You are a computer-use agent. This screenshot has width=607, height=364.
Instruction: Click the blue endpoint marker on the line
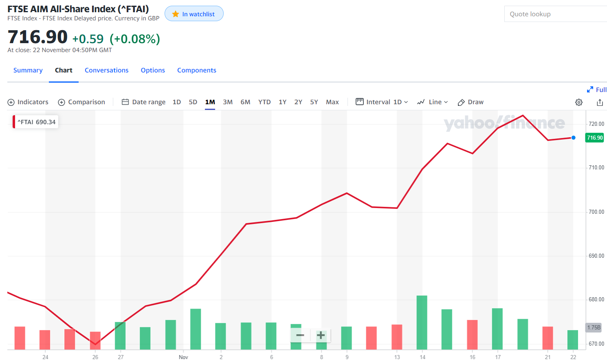click(574, 138)
